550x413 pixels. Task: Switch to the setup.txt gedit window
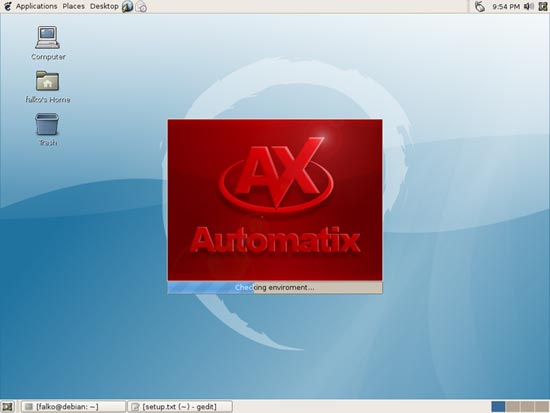pyautogui.click(x=180, y=407)
